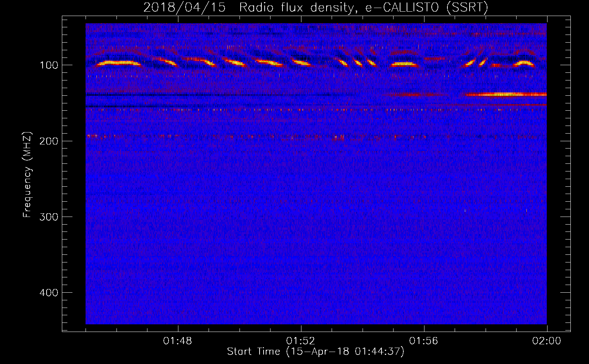Click the 'Start Time (15-Apr-18 01:44:37)' label
This screenshot has height=364, width=589.
[316, 352]
